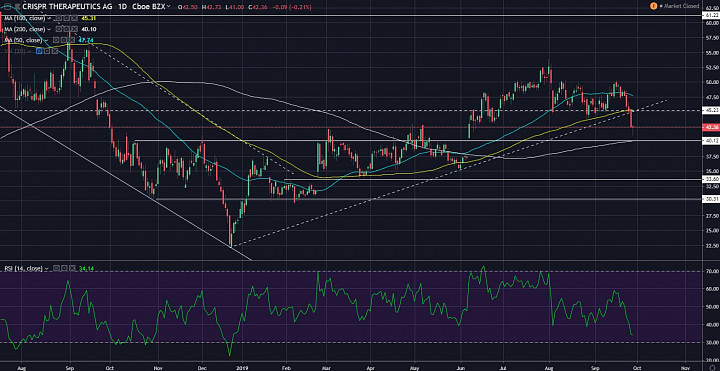
Task: Click the orange Market Closed status icon
Action: [x=653, y=6]
